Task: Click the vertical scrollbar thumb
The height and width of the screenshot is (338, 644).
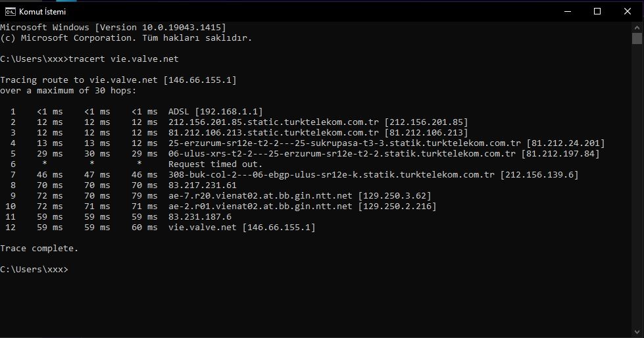Action: pos(637,39)
